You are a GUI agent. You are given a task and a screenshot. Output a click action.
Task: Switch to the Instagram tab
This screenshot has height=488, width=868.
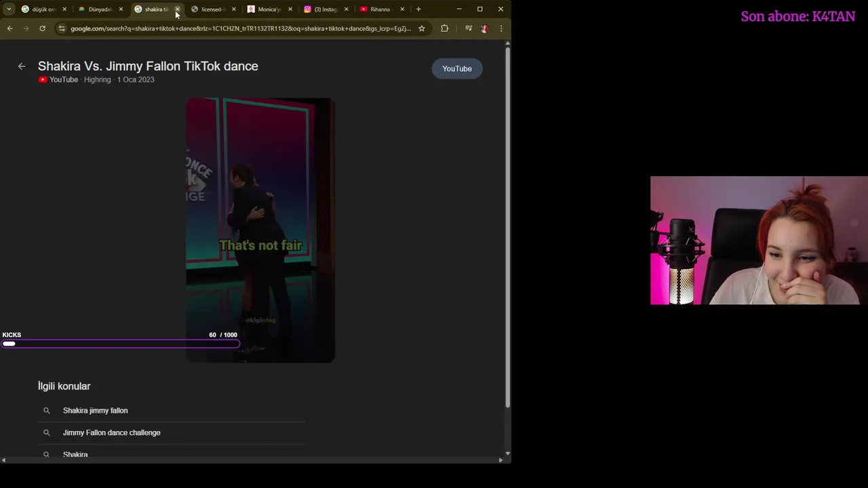click(x=325, y=9)
